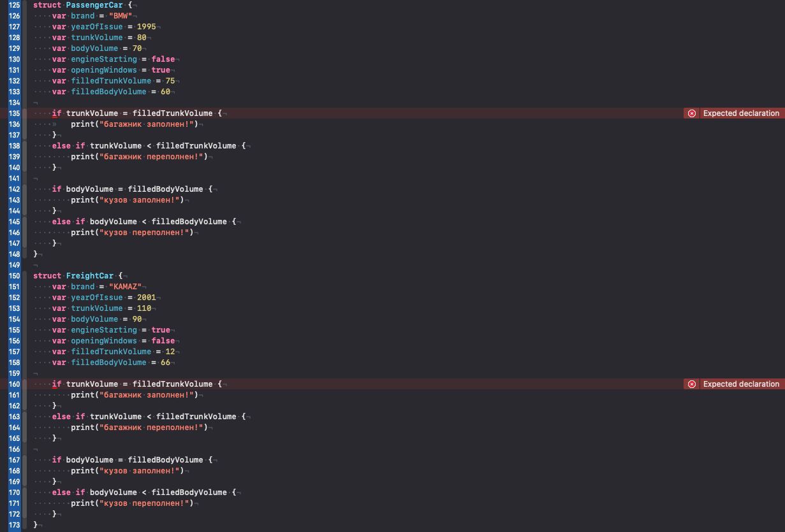Click the PassengerCar struct name
785x532 pixels.
(94, 5)
